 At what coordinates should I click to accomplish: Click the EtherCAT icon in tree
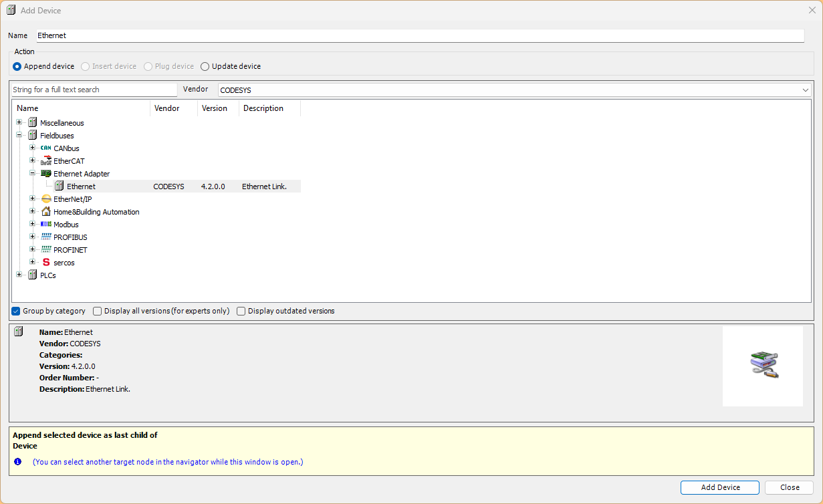(x=45, y=161)
